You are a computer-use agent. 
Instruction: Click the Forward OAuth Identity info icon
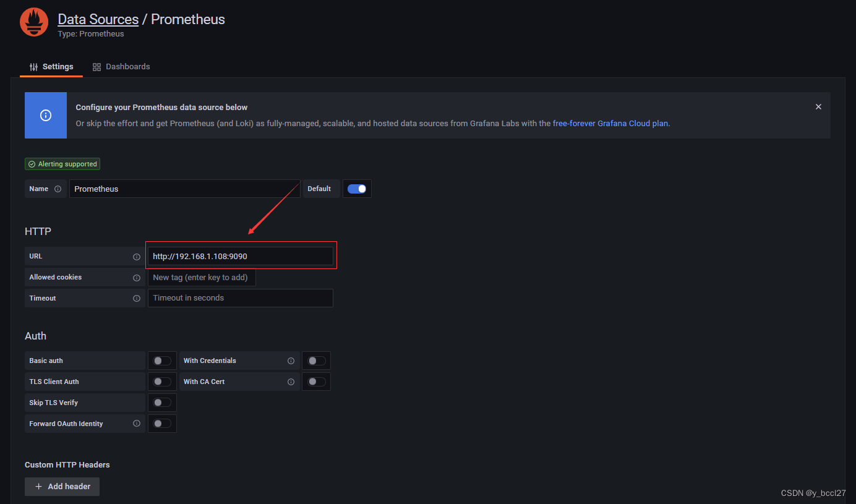pyautogui.click(x=137, y=424)
